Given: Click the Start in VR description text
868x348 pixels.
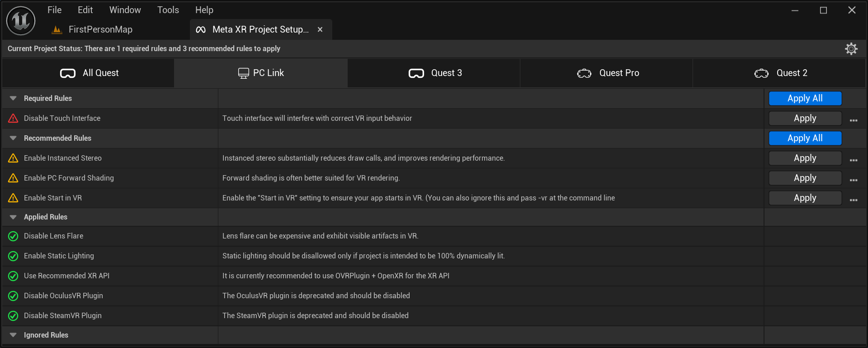Looking at the screenshot, I should [x=419, y=198].
